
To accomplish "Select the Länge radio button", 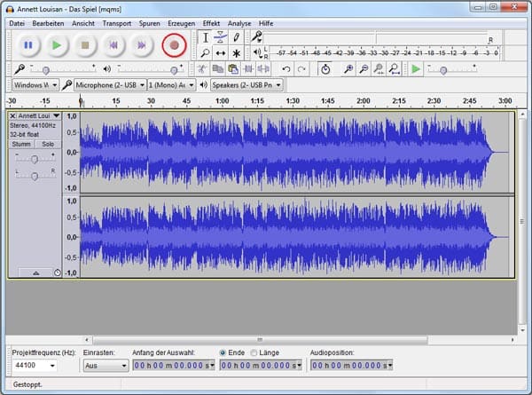I will (x=254, y=352).
